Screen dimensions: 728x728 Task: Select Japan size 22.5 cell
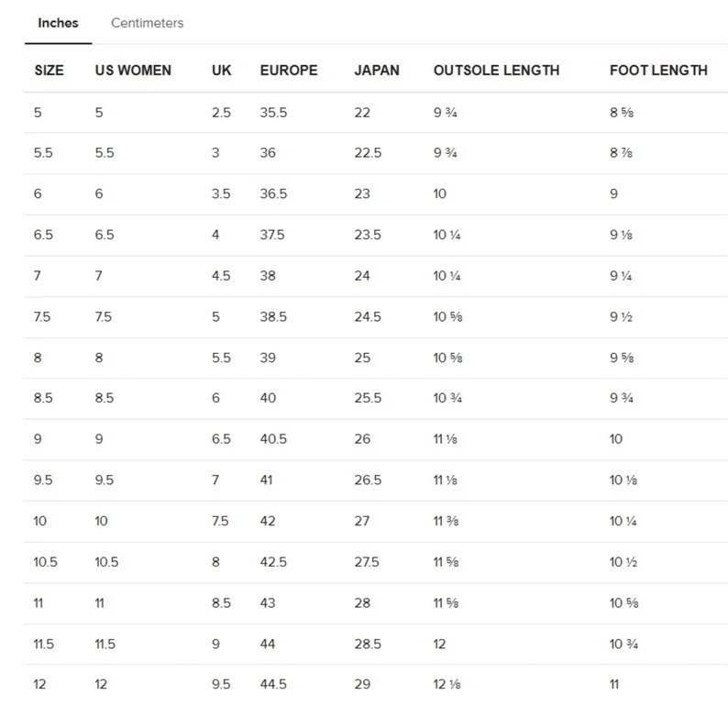click(368, 153)
